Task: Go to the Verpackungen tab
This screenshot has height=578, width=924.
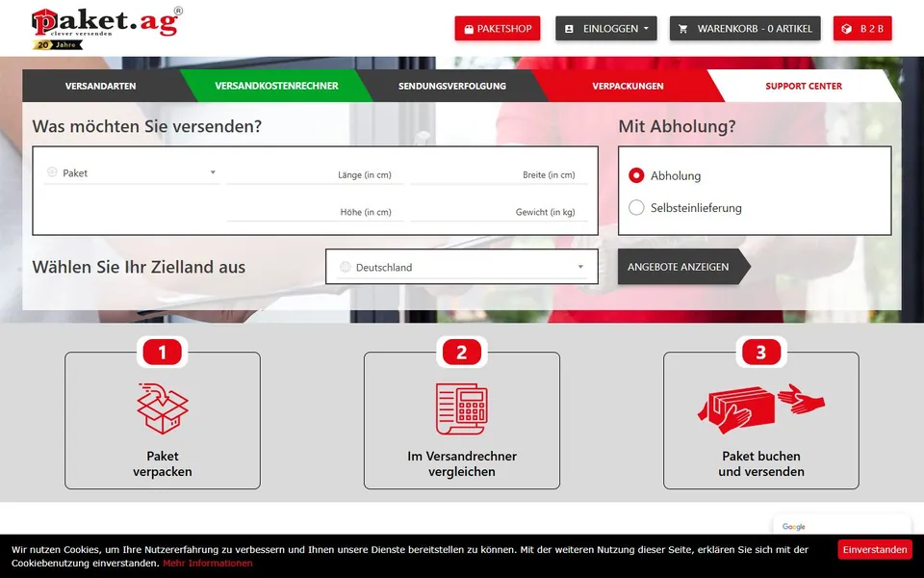Action: 628,86
